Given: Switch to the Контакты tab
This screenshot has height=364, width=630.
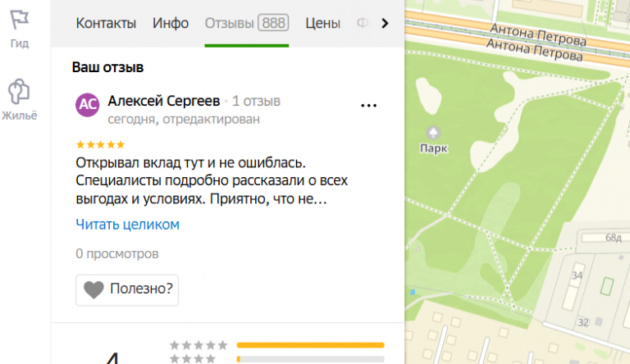Looking at the screenshot, I should pyautogui.click(x=106, y=23).
